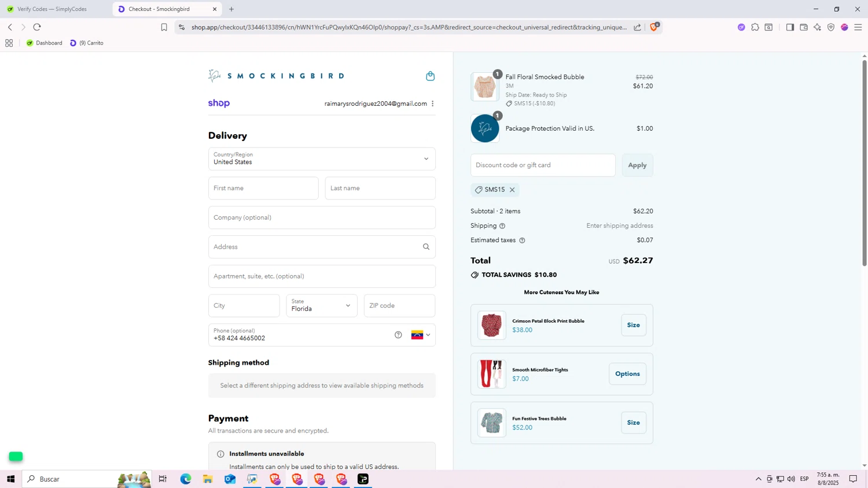The image size is (868, 488).
Task: Open phone country flag selector
Action: (421, 335)
